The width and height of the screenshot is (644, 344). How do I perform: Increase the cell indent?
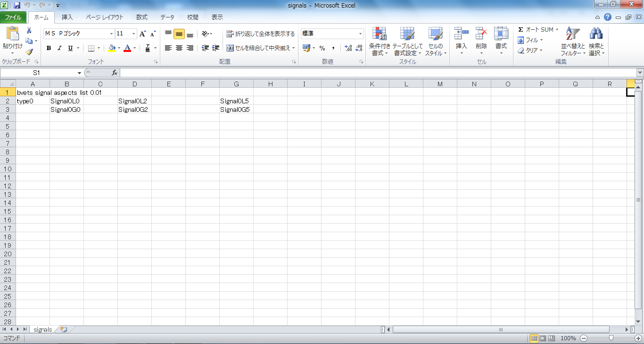(x=215, y=48)
